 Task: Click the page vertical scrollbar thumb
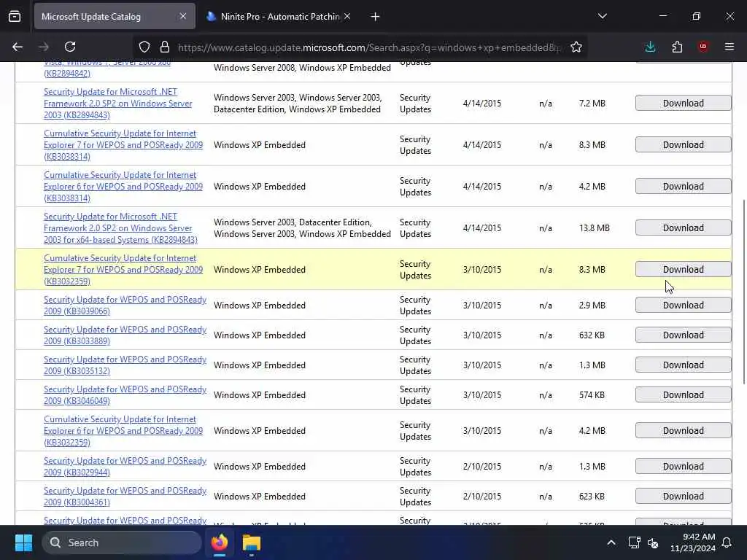coord(743,292)
